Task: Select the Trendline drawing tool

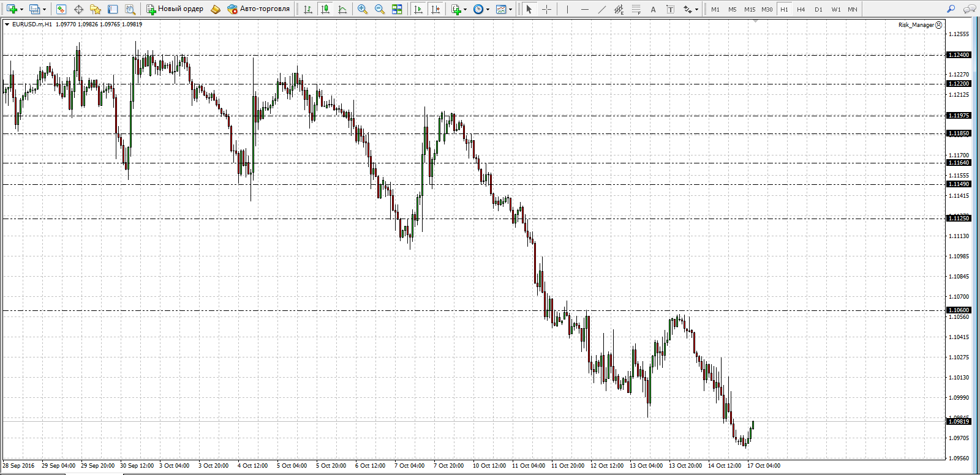Action: pos(601,9)
